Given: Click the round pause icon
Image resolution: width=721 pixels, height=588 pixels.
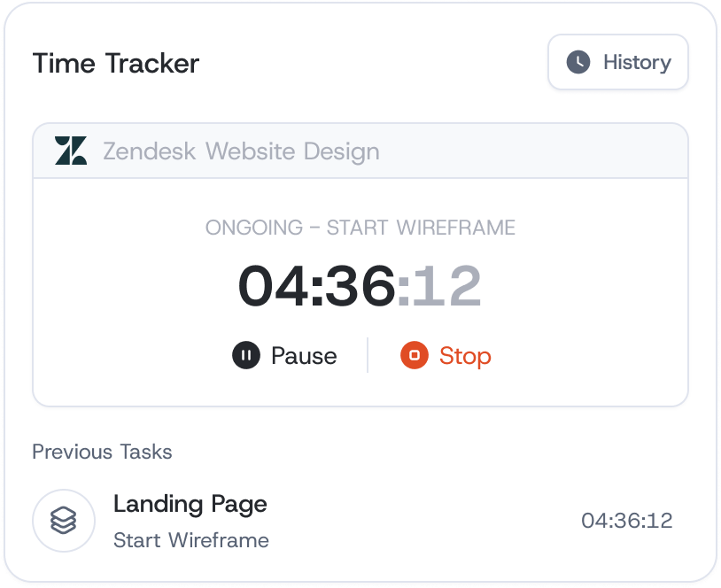Looking at the screenshot, I should [x=246, y=356].
